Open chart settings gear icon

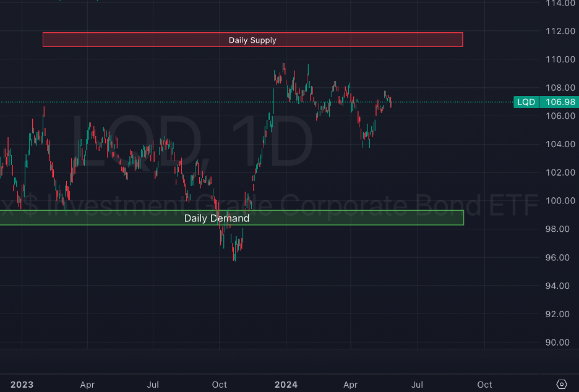(561, 384)
